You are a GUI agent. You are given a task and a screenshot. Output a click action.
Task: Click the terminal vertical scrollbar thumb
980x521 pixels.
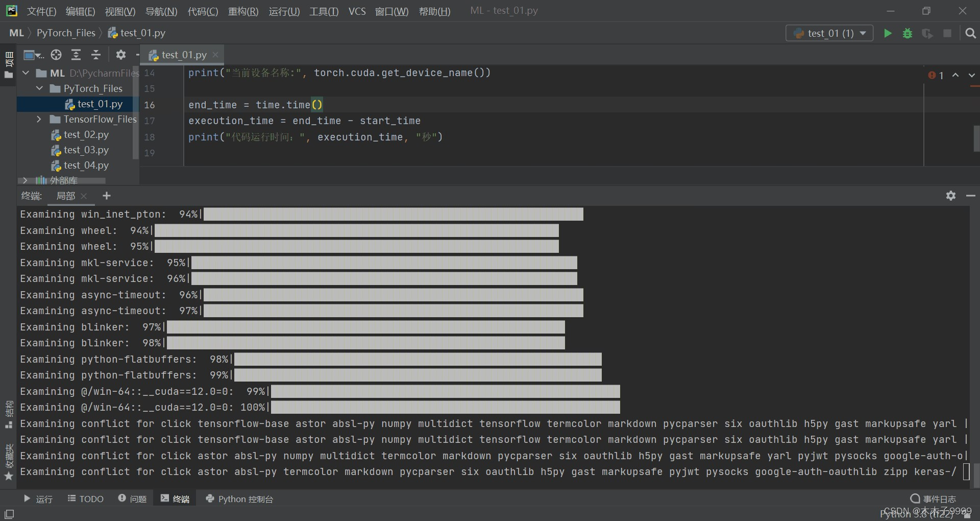coord(976,476)
